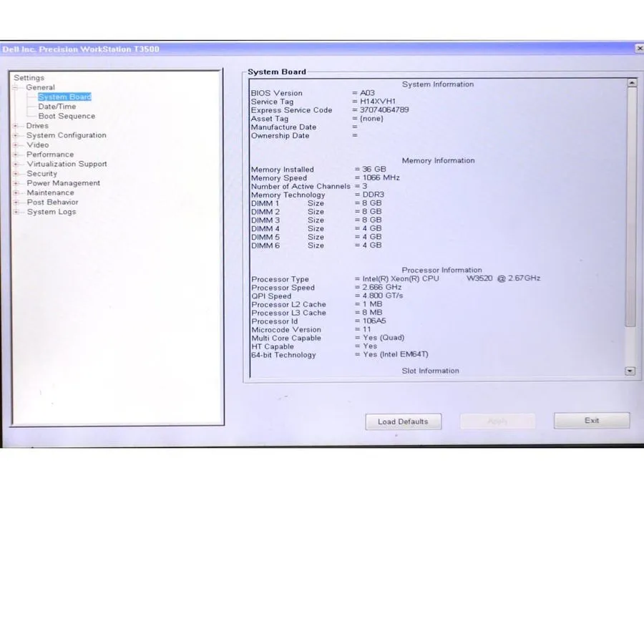Select the System Logs label
644x644 pixels.
pyautogui.click(x=52, y=212)
